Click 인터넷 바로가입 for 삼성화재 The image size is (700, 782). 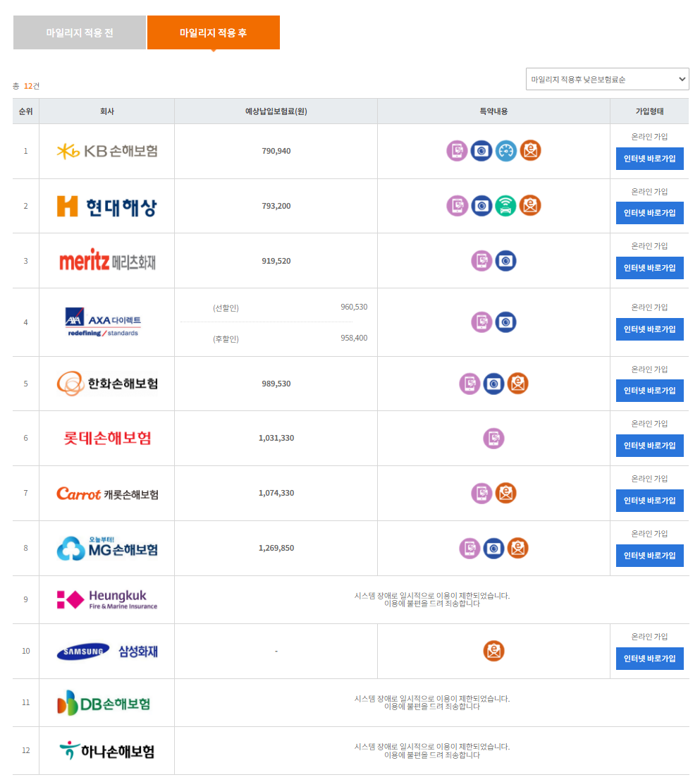[650, 659]
